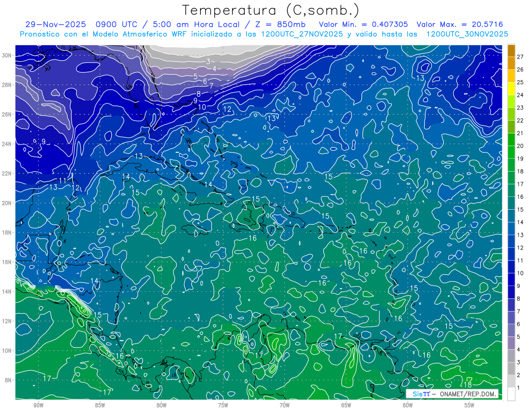Click the 85W longitude label
Screen dimensions: 532x411
(100, 405)
